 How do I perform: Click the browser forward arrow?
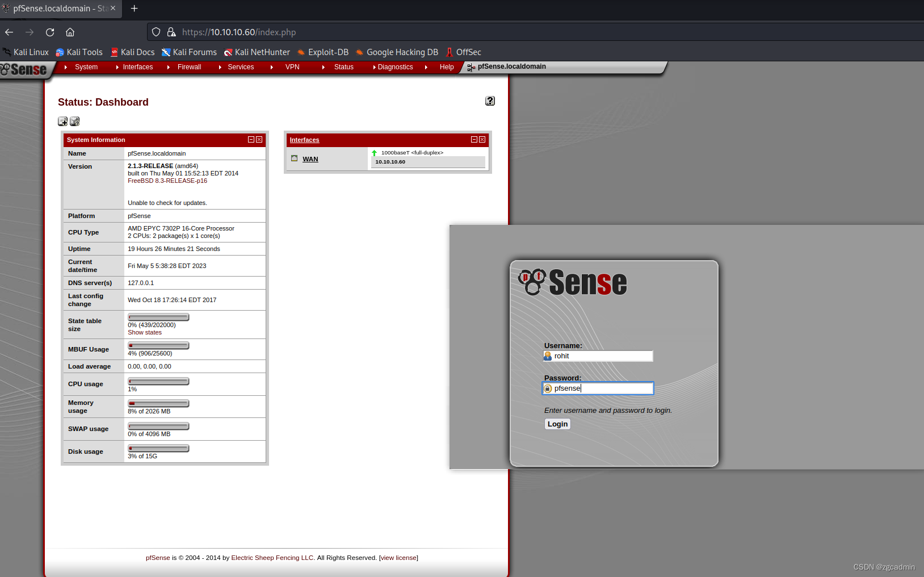pos(30,32)
